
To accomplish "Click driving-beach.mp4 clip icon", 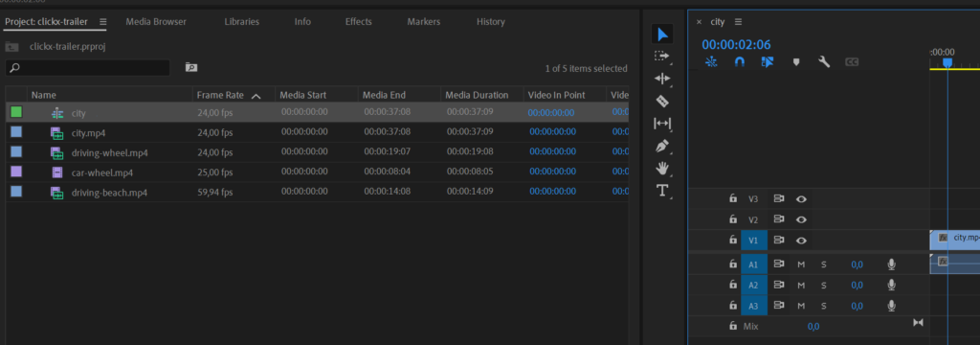I will [56, 193].
